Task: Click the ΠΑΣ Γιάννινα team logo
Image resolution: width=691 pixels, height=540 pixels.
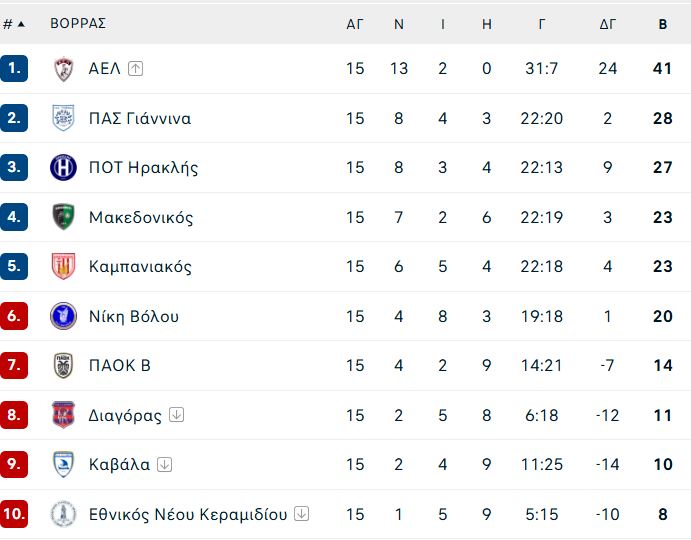Action: pyautogui.click(x=63, y=118)
